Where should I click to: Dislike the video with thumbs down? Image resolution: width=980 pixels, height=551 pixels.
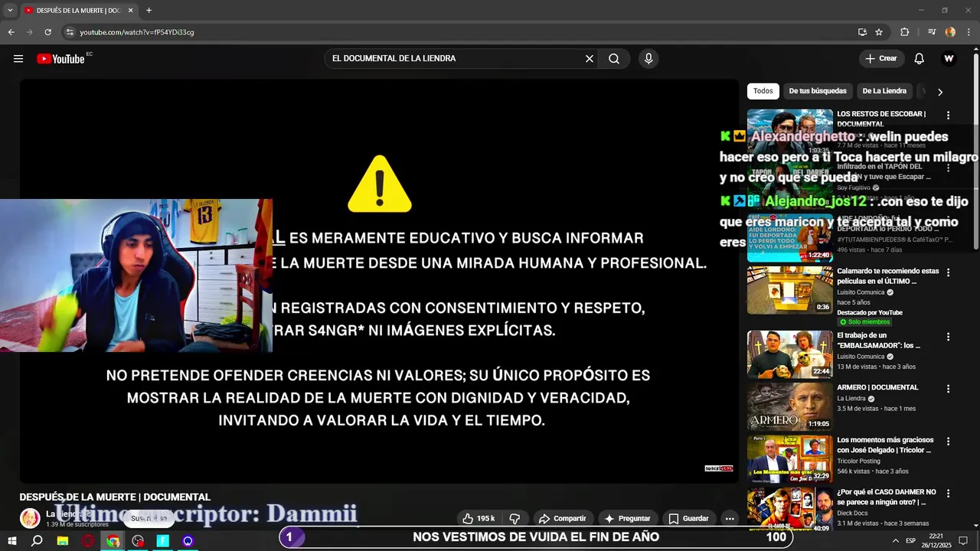click(x=515, y=518)
